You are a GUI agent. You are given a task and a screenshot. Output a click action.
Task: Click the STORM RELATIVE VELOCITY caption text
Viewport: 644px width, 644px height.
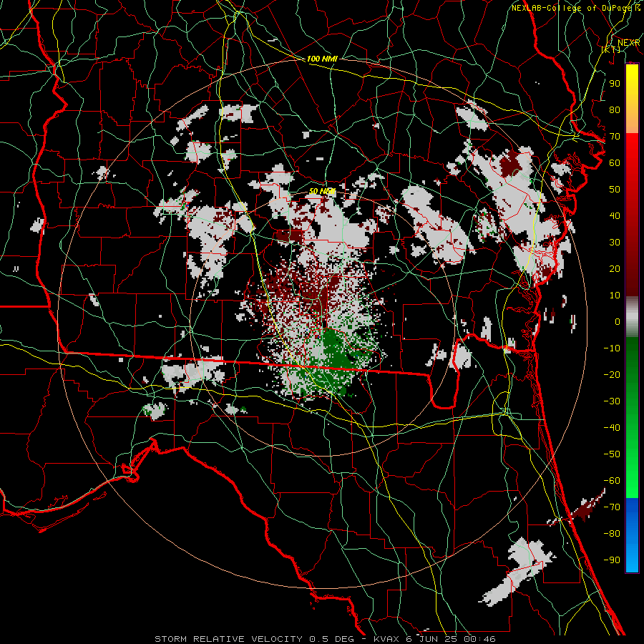[229, 639]
